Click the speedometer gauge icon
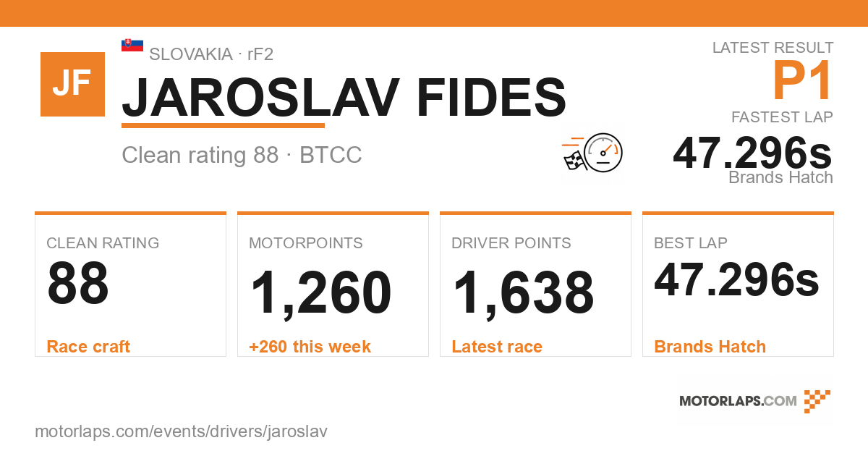 pos(603,152)
